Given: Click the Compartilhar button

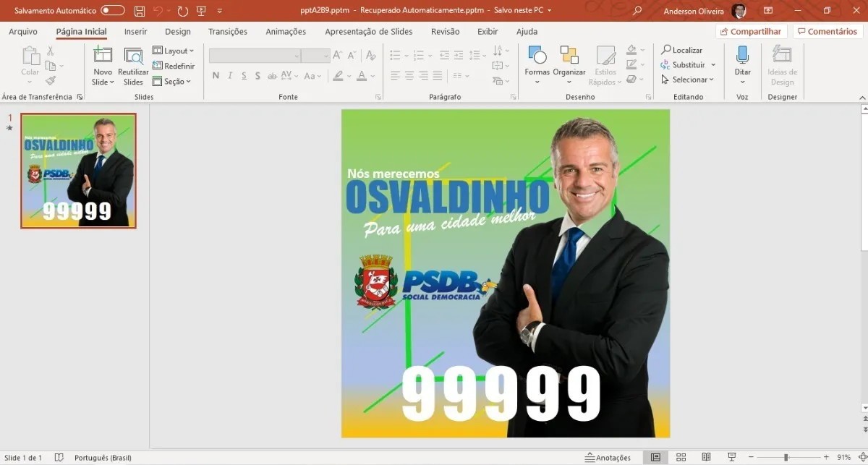Looking at the screenshot, I should (x=751, y=32).
